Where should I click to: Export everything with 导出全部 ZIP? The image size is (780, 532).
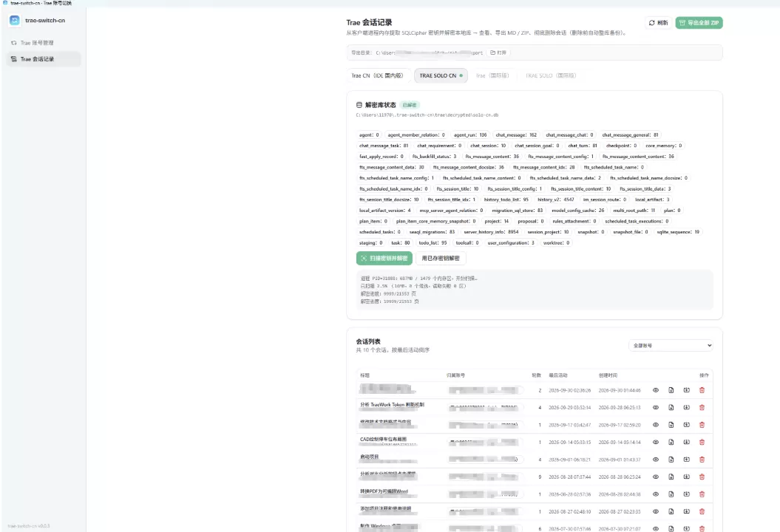699,23
